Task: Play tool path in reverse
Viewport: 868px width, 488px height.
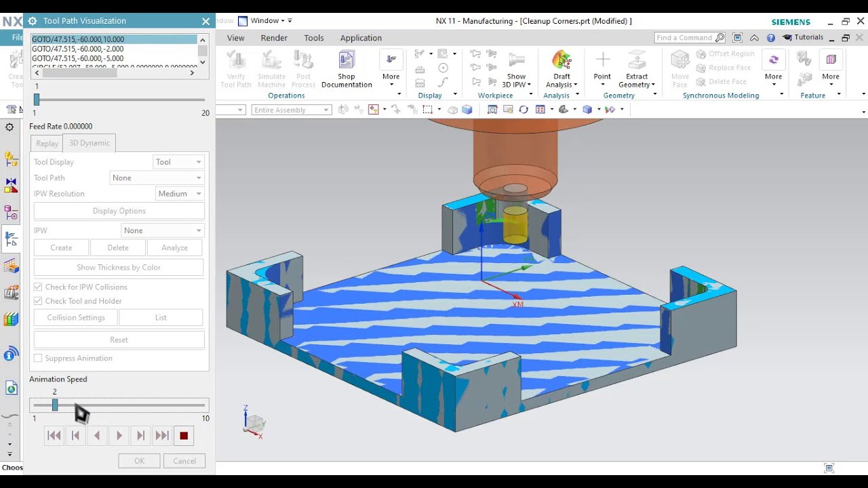Action: (x=98, y=436)
